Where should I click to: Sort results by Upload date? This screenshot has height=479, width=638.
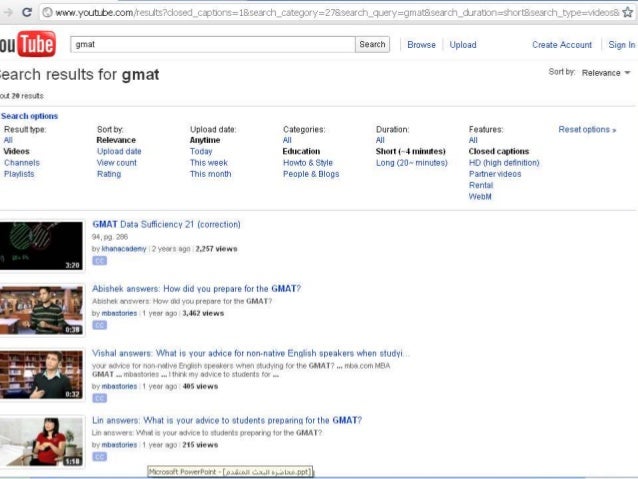tap(119, 151)
